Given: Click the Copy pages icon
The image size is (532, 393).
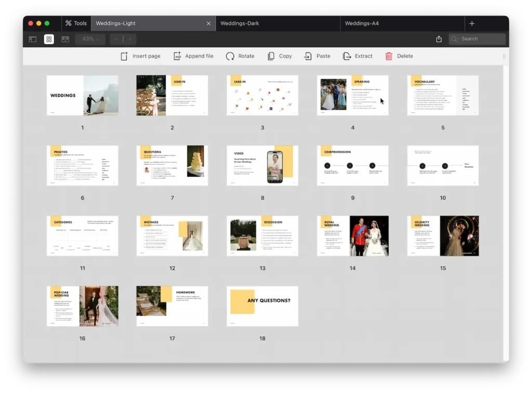Looking at the screenshot, I should (x=271, y=56).
